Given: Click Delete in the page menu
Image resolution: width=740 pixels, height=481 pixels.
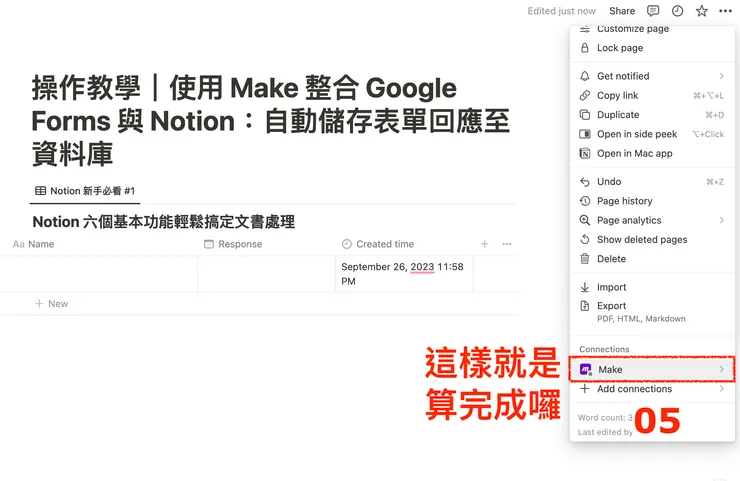Looking at the screenshot, I should 652,259.
